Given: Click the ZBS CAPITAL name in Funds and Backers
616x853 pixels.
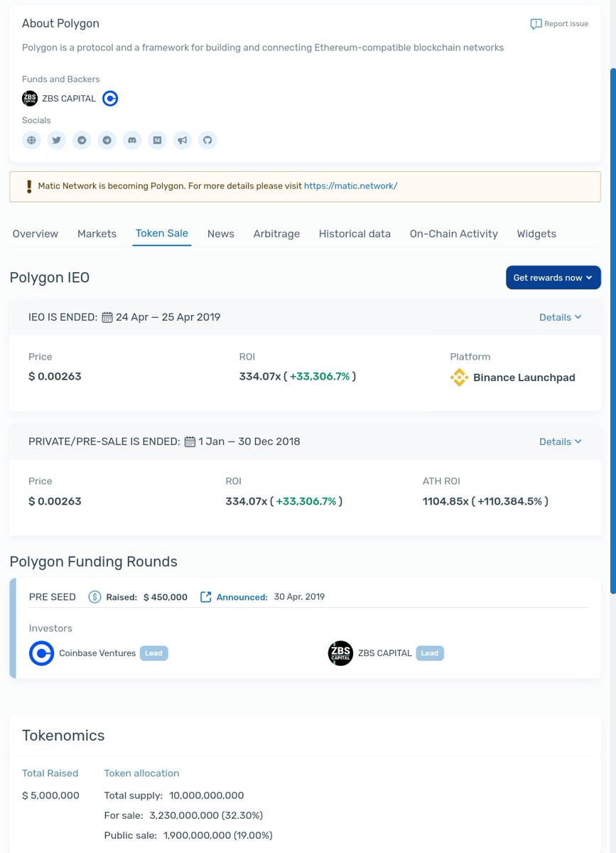Looking at the screenshot, I should click(69, 99).
